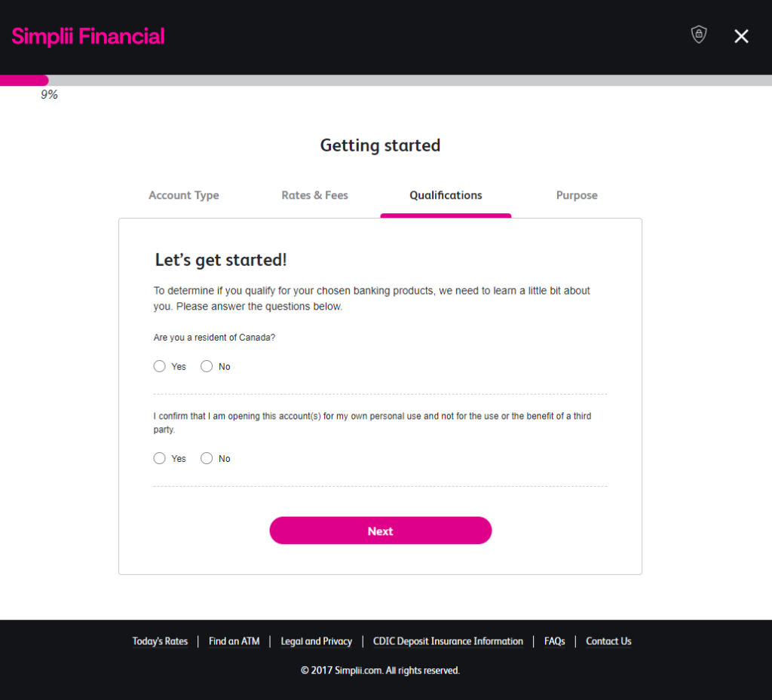
Task: Choose No for personal use confirmation
Action: click(x=207, y=458)
